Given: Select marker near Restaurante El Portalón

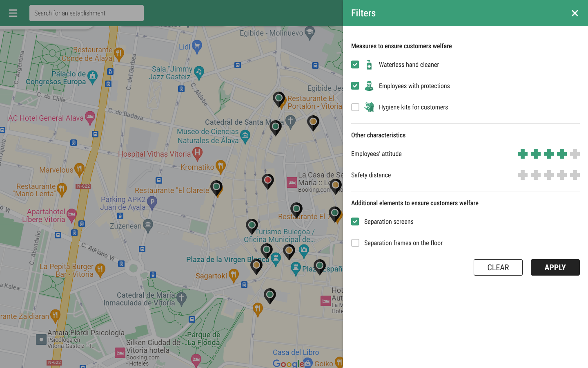Looking at the screenshot, I should (279, 99).
